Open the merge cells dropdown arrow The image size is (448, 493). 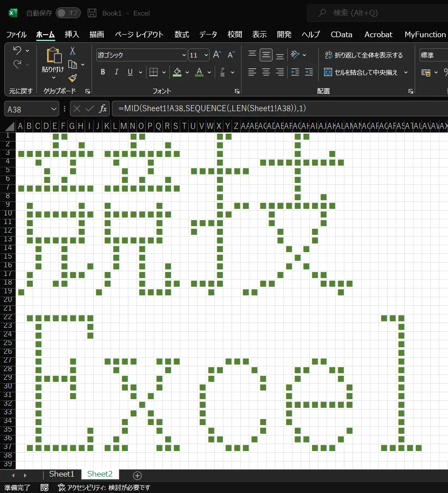click(406, 72)
